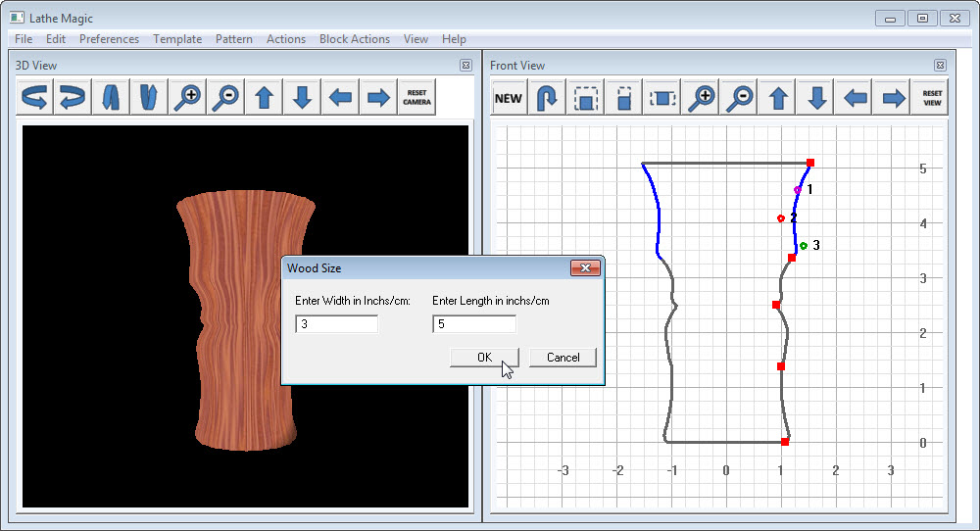This screenshot has height=531, width=980.
Task: Zoom in on the 3D View
Action: tap(186, 98)
